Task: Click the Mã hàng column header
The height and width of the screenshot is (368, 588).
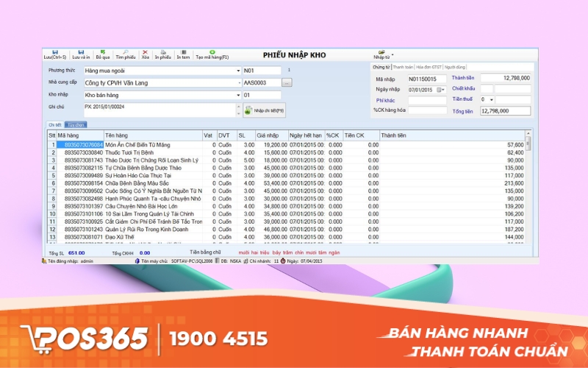Action: click(x=80, y=135)
